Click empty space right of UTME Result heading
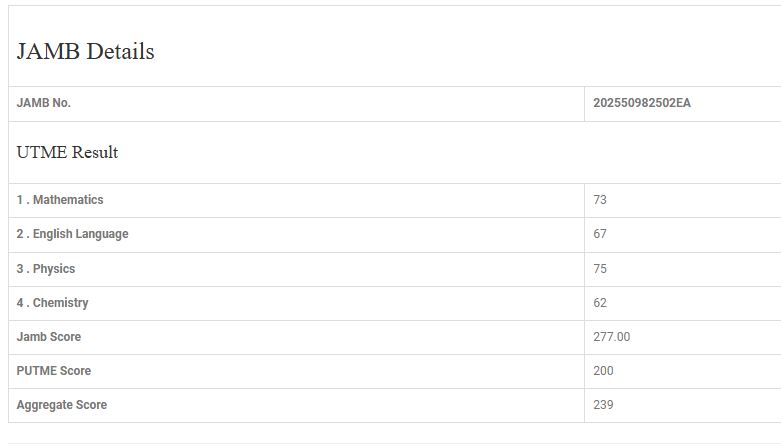This screenshot has height=448, width=781. (x=450, y=152)
